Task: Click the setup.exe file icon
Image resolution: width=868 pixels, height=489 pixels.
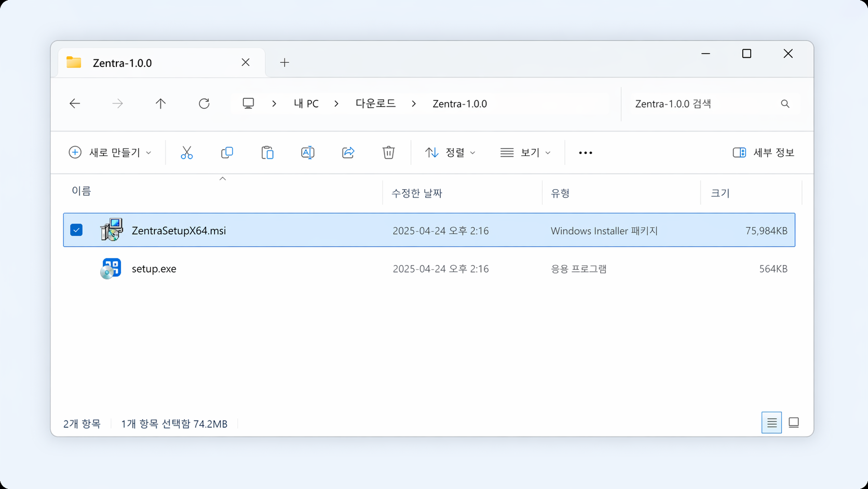Action: [x=111, y=269]
